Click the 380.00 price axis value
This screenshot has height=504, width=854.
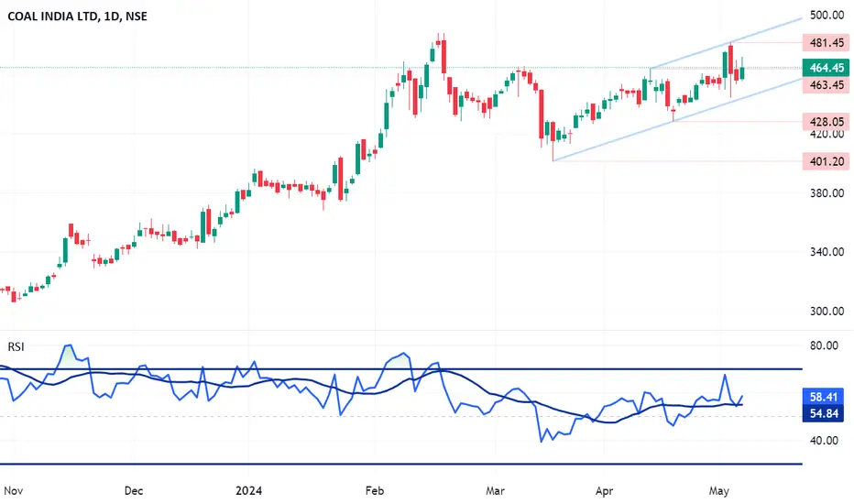(x=827, y=192)
